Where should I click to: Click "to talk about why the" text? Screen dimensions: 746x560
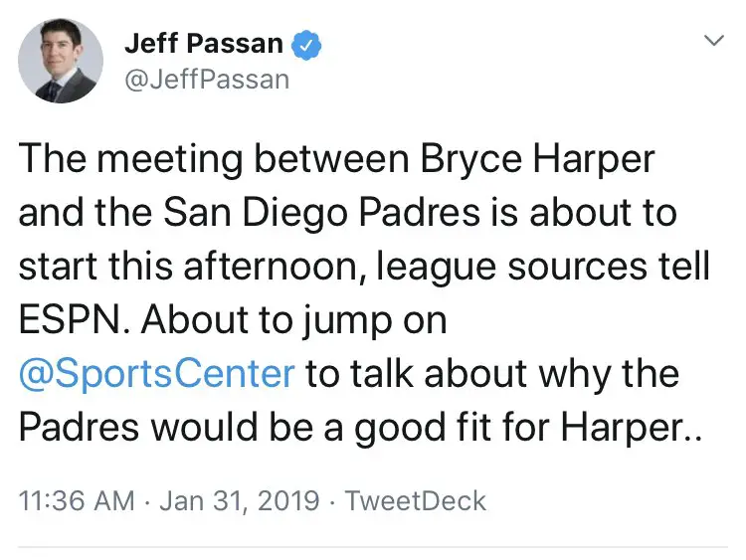click(x=492, y=374)
